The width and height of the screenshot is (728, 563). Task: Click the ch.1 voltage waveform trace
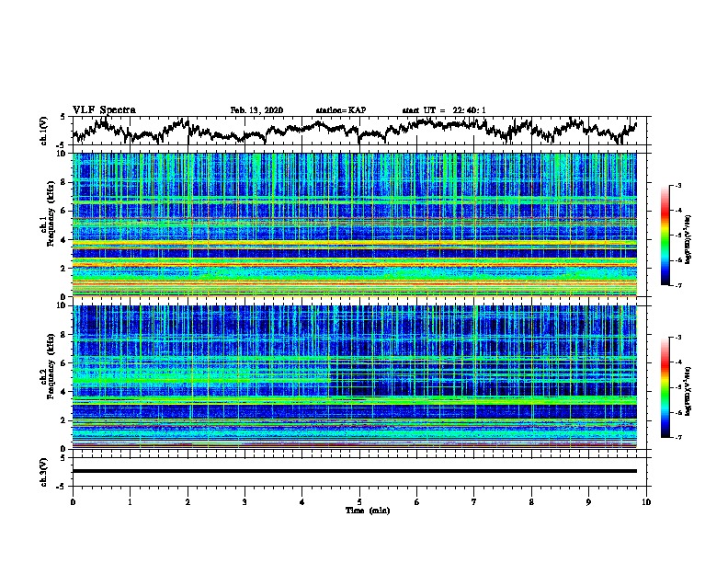click(354, 131)
